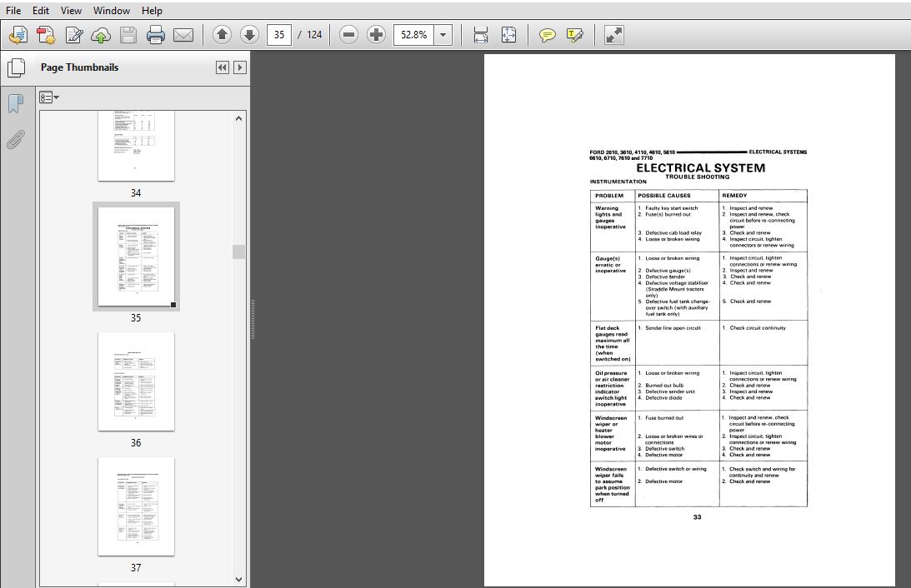Select the page 34 thumbnail
This screenshot has height=588, width=911.
[x=136, y=146]
